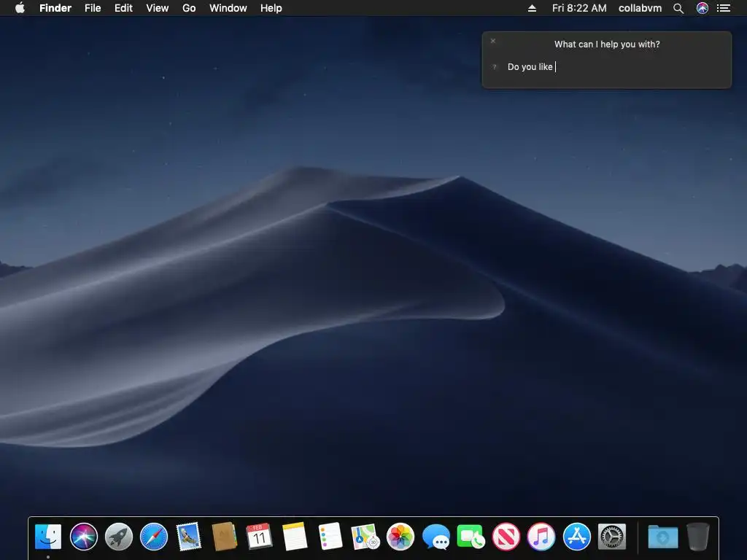Open File menu in menu bar
The image size is (747, 560).
point(93,8)
